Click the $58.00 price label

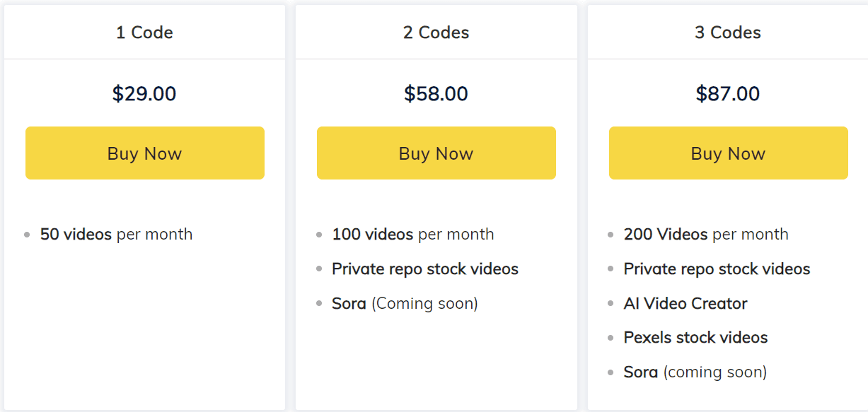436,93
